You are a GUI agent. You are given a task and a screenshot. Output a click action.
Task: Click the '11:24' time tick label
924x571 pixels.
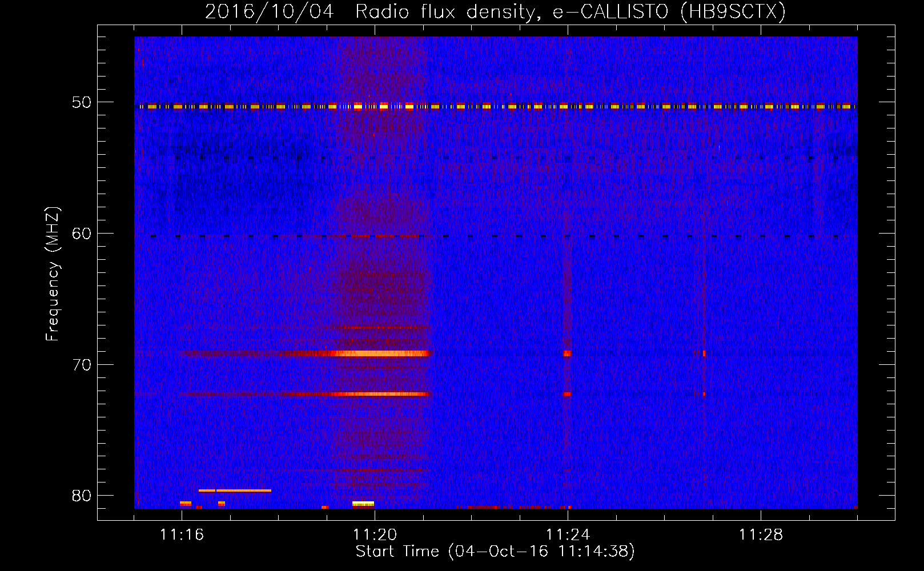568,534
